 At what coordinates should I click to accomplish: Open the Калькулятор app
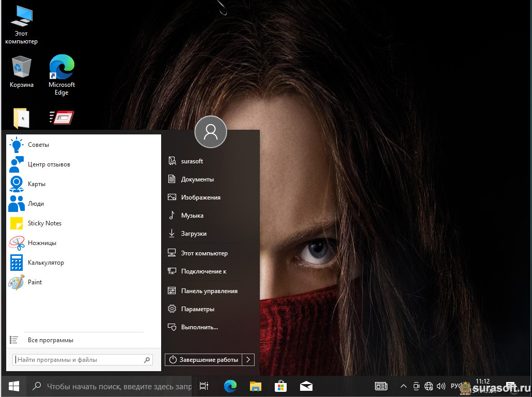pyautogui.click(x=45, y=263)
